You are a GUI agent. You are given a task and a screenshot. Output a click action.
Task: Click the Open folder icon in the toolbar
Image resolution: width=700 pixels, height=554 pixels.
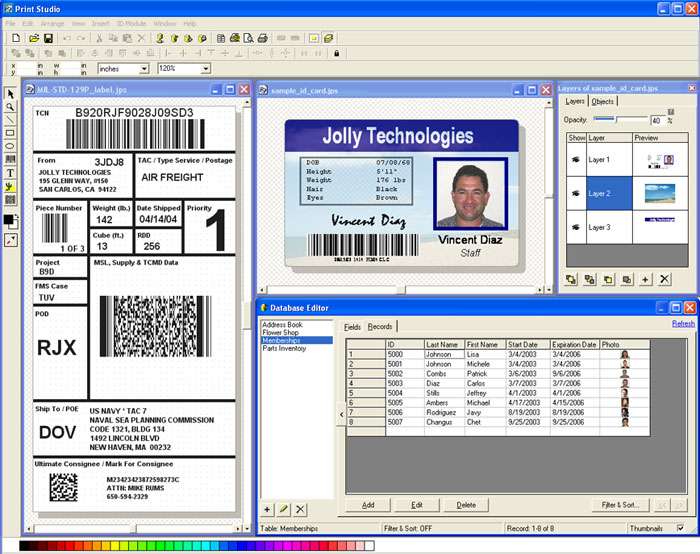[33, 38]
